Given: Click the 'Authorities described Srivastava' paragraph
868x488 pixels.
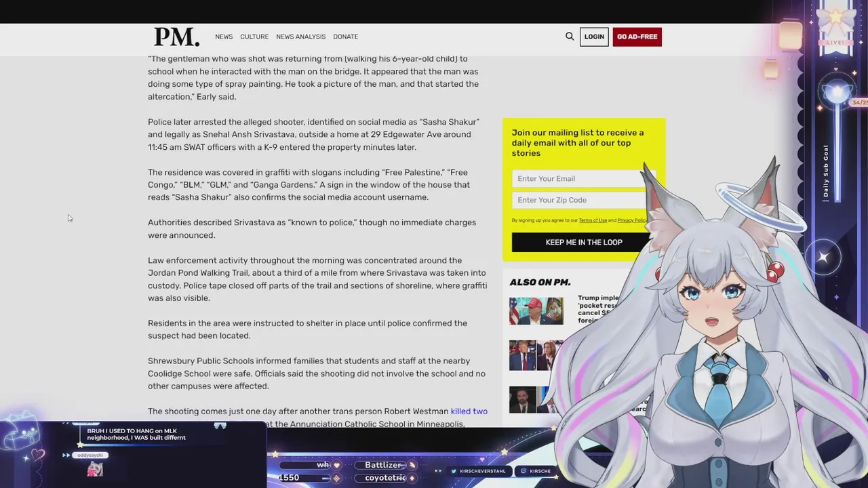Looking at the screenshot, I should (x=312, y=228).
